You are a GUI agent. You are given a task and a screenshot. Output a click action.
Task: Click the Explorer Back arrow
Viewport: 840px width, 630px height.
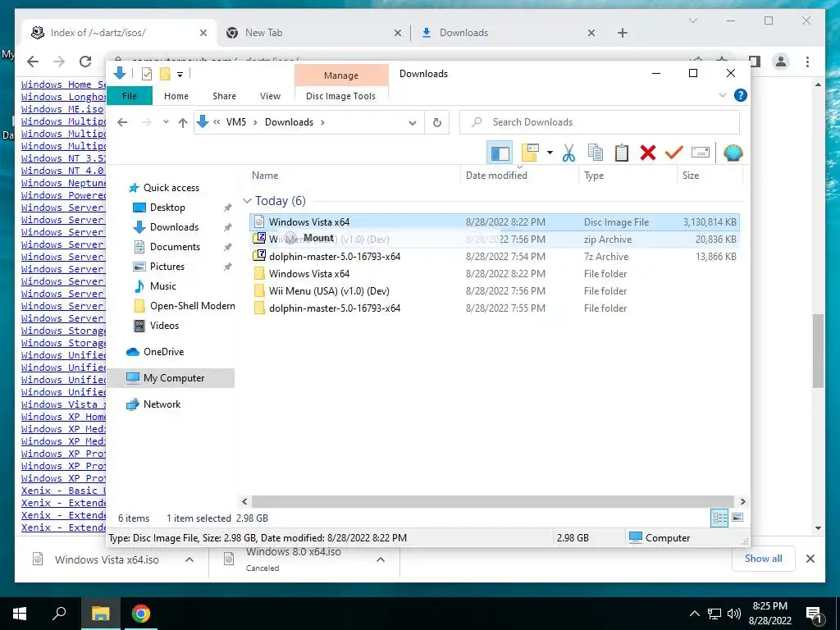122,123
